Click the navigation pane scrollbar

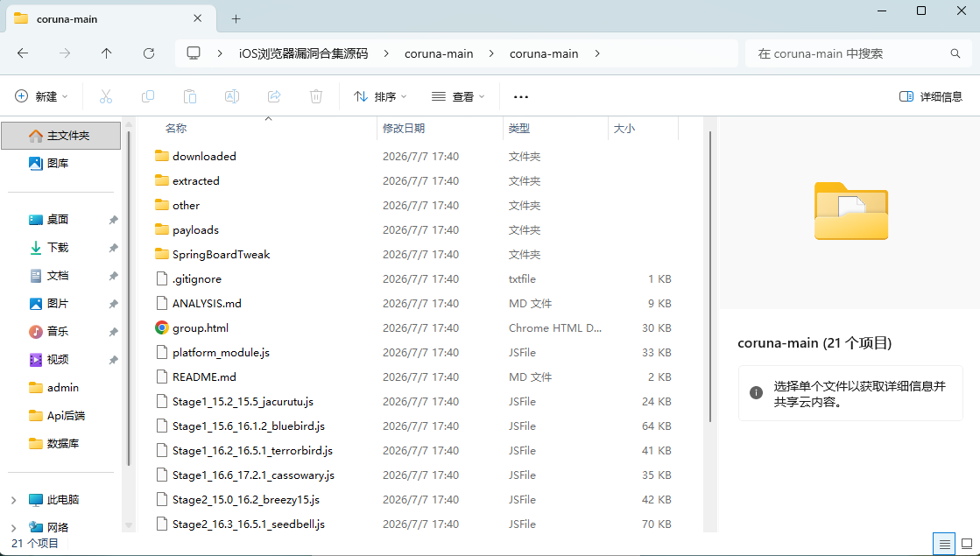coord(129,299)
